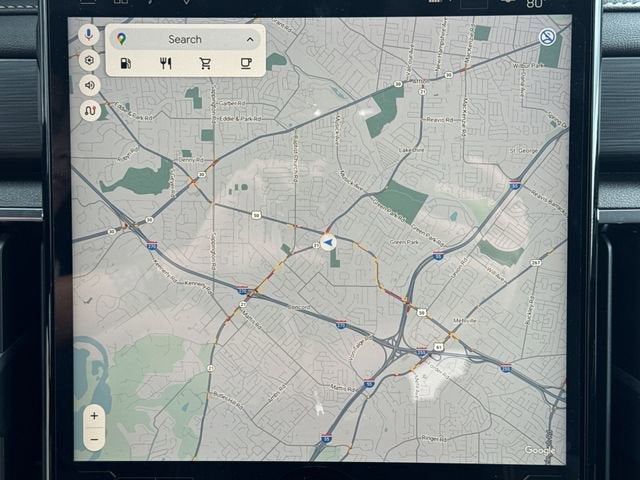Tap the microphone voice search button

click(89, 35)
